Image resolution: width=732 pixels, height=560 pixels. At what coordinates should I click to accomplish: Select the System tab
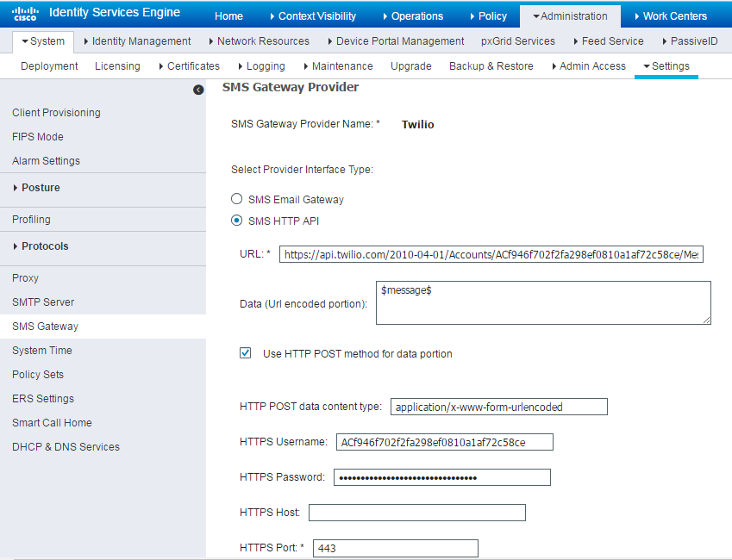click(43, 41)
